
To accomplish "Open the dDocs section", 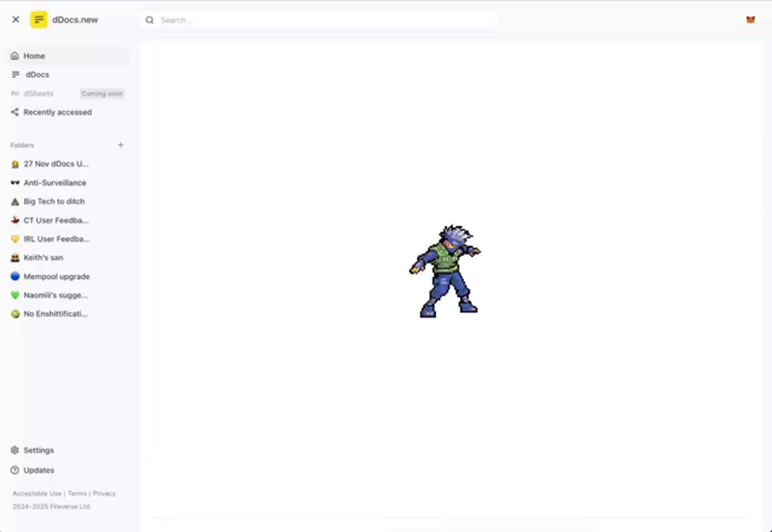I will [37, 75].
